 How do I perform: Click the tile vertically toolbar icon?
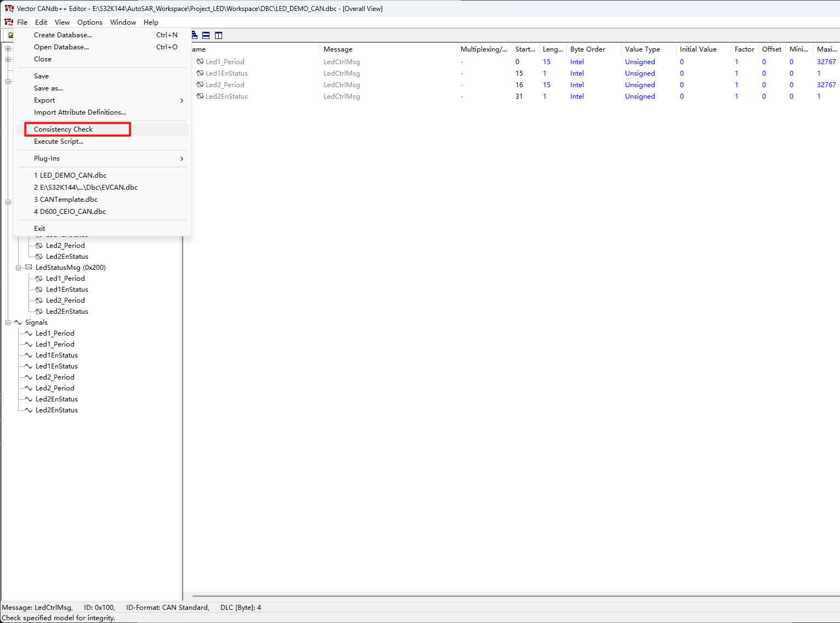click(218, 35)
